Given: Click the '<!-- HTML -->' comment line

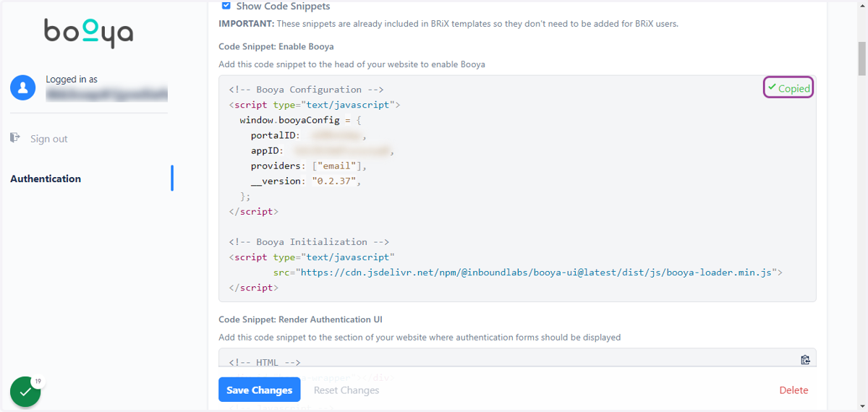Looking at the screenshot, I should click(x=264, y=362).
